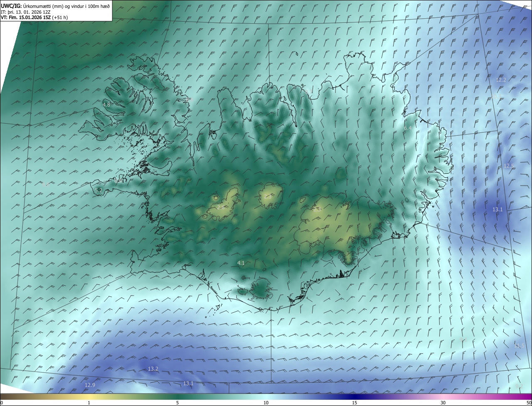The image size is (532, 406).
Task: Click the precipitable water colour scale bar
Action: click(266, 397)
